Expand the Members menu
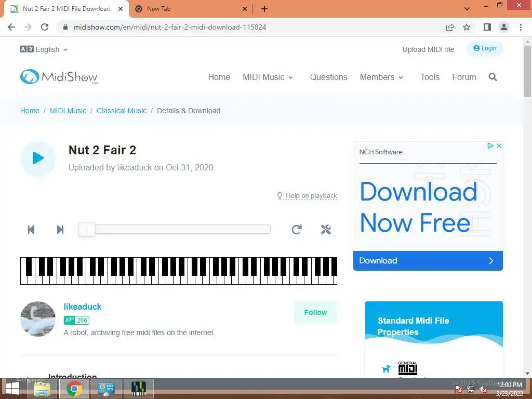 coord(381,77)
